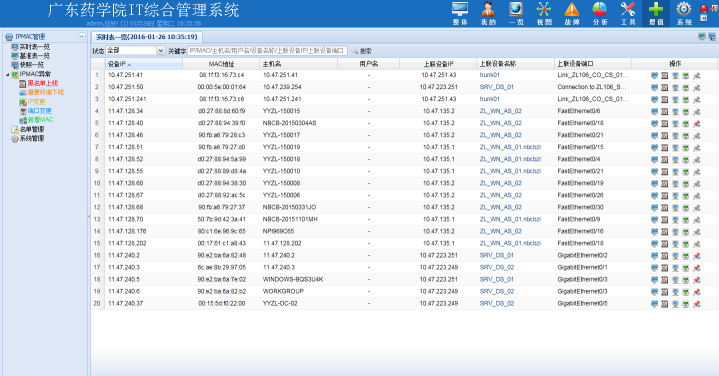Open 系统管理 in the sidebar

coord(32,138)
